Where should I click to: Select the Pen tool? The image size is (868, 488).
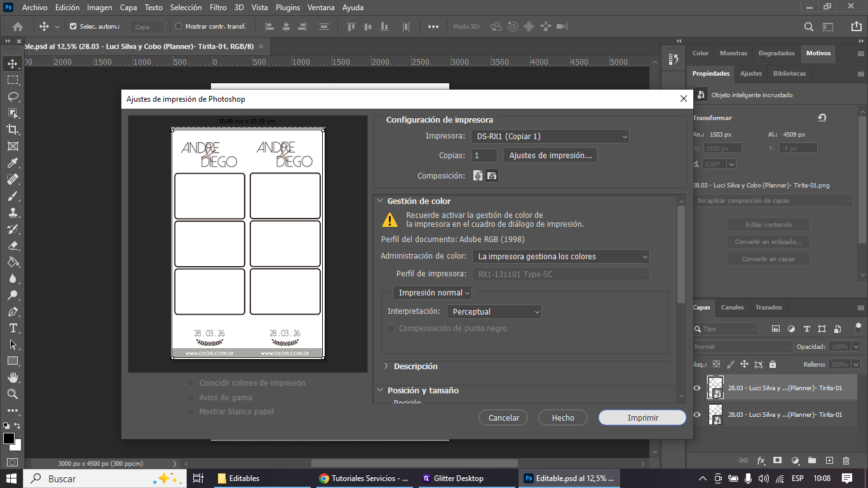tap(12, 311)
